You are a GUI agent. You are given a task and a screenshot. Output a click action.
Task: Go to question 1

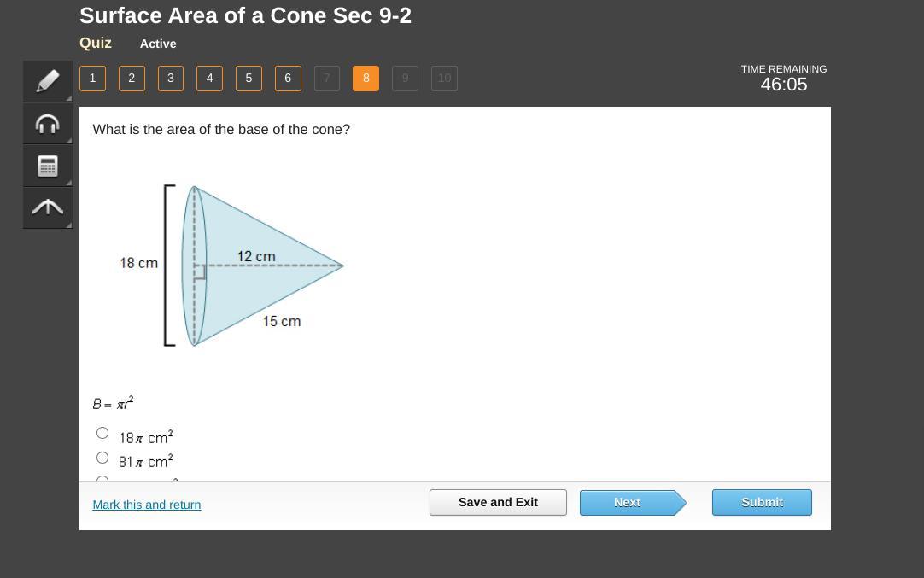click(92, 79)
